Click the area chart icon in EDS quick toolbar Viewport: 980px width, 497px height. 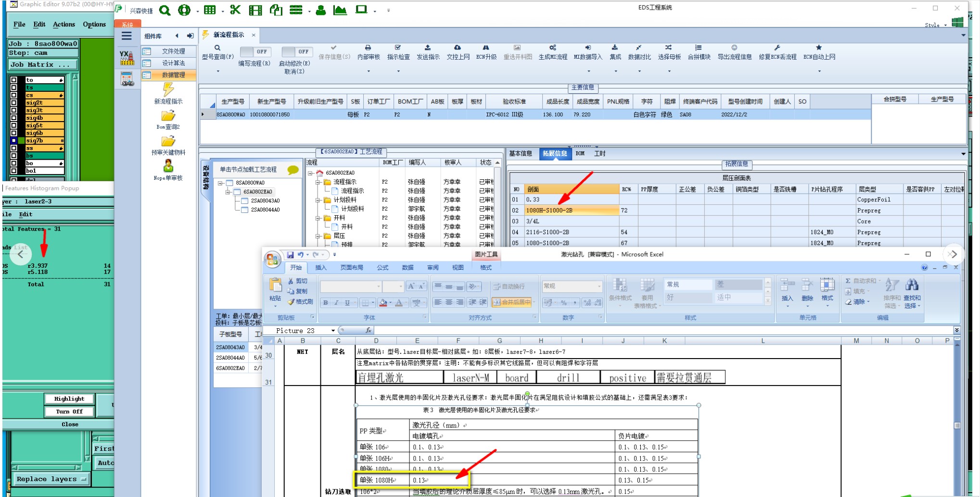(340, 10)
